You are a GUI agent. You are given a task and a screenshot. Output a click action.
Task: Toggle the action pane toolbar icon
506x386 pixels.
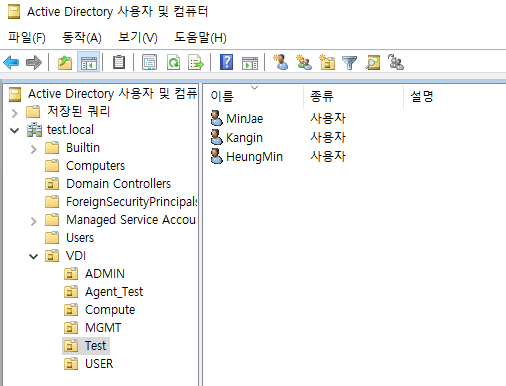coord(250,62)
